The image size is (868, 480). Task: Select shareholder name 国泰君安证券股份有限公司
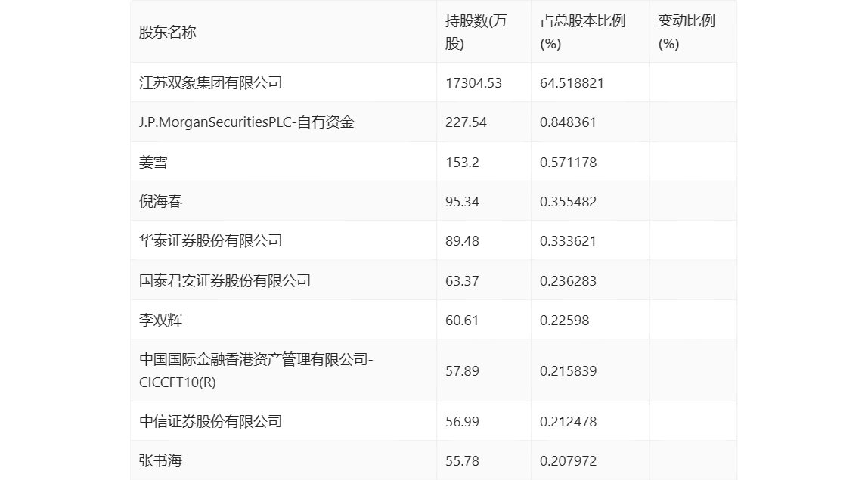click(x=225, y=280)
